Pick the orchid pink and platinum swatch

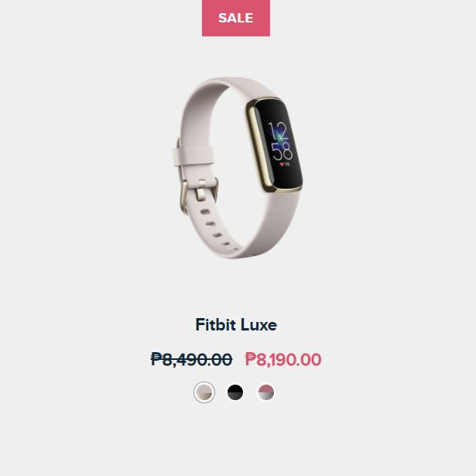pos(266,392)
